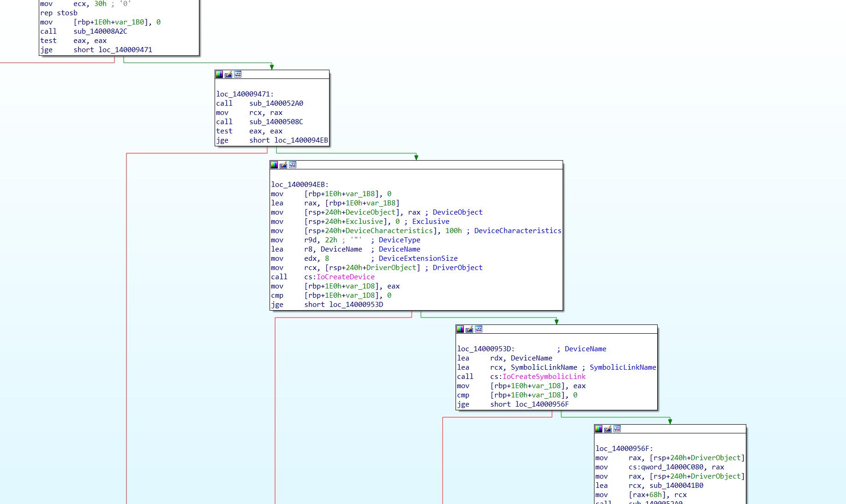This screenshot has height=504, width=846.
Task: Click jump target loc_14000956F in jge instruction
Action: tap(542, 404)
